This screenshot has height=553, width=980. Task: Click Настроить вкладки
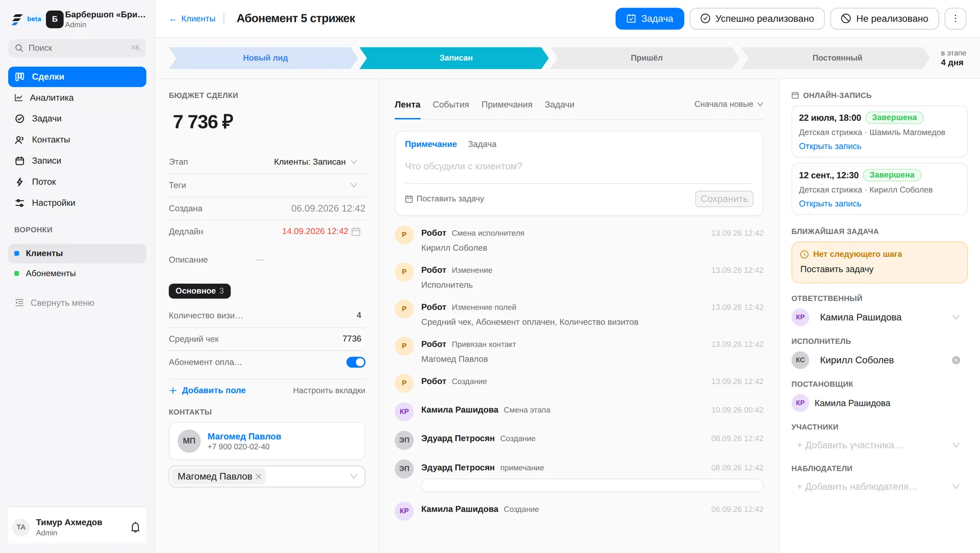tap(329, 390)
